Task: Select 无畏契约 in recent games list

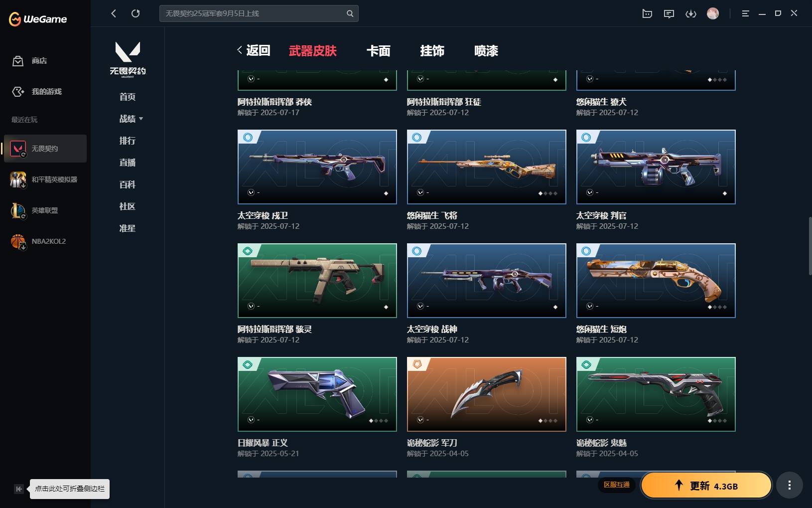Action: point(45,149)
